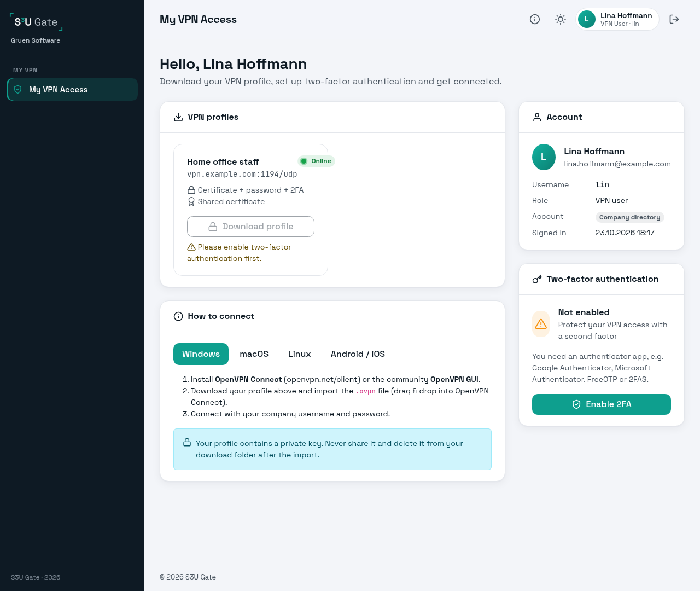Click vpn.example.com:1194/udp address

coord(242,174)
